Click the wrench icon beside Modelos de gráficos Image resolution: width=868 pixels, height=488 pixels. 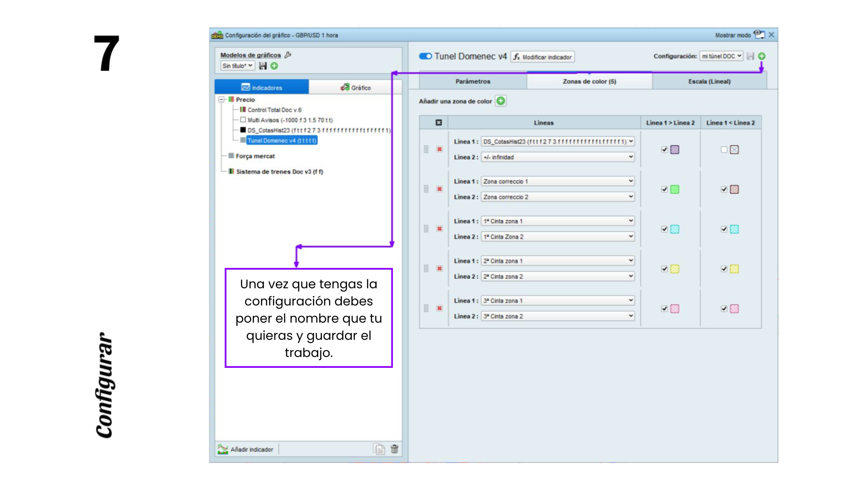click(x=288, y=55)
